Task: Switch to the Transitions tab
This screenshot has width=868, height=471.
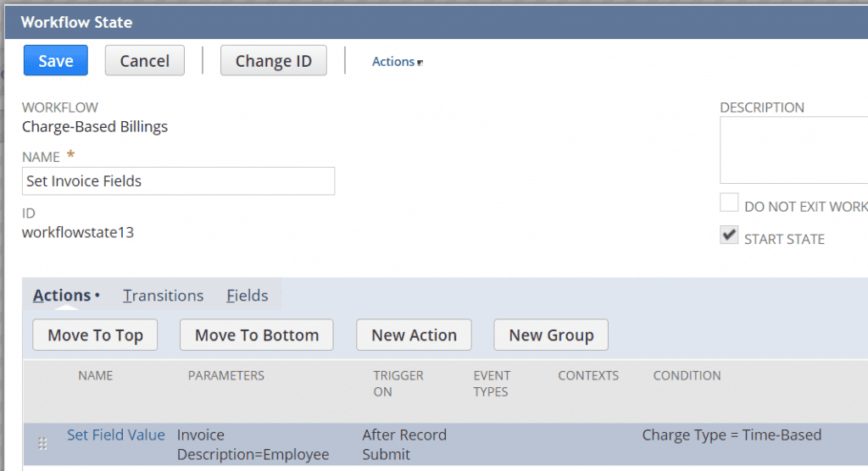Action: (164, 296)
